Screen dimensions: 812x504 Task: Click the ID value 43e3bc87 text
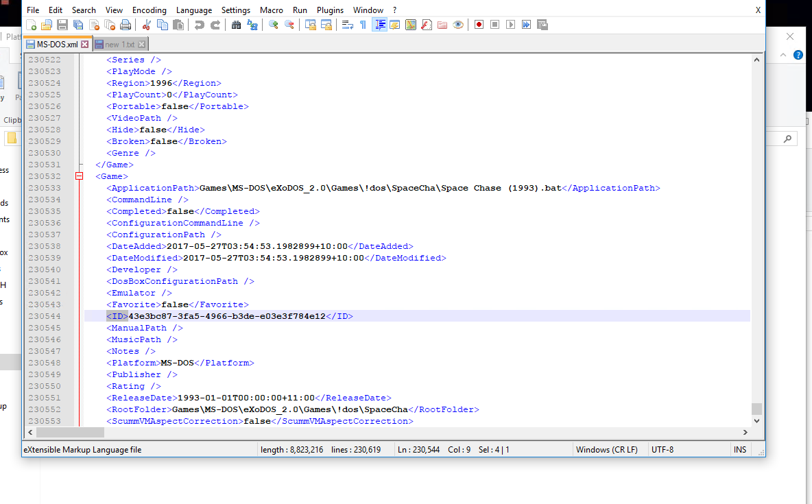(227, 316)
